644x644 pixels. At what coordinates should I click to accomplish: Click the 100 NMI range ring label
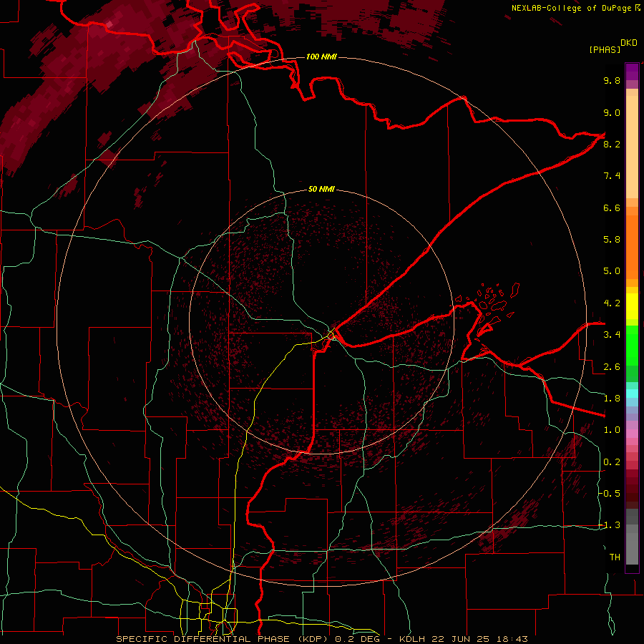point(321,57)
